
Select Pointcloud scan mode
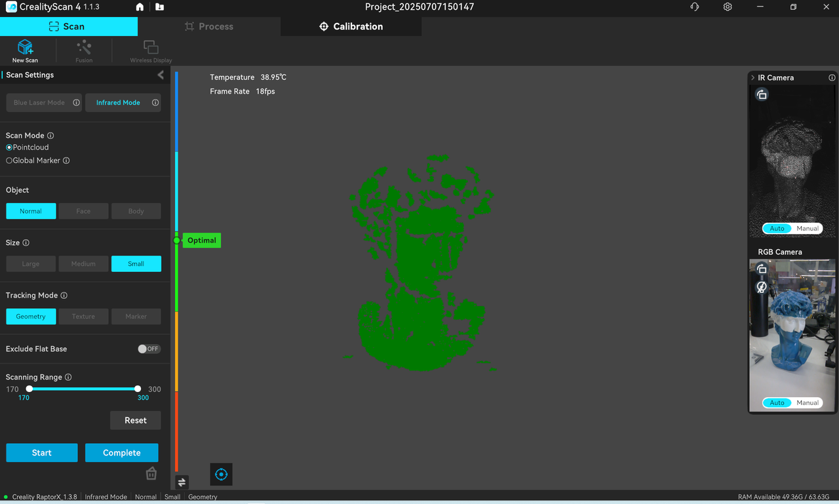coord(27,147)
